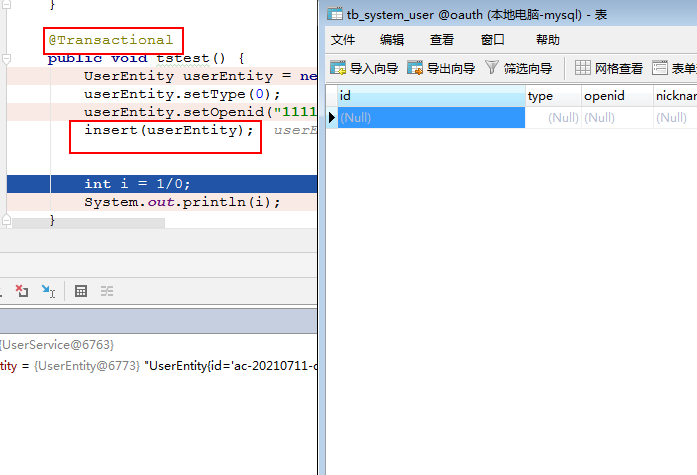Click the current row arrow marker
The width and height of the screenshot is (697, 475).
click(x=332, y=118)
